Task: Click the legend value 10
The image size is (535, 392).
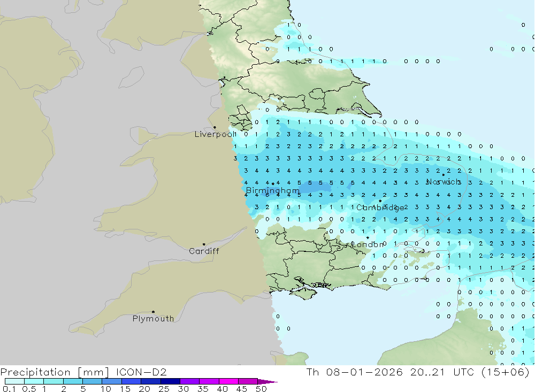Action: pyautogui.click(x=105, y=389)
